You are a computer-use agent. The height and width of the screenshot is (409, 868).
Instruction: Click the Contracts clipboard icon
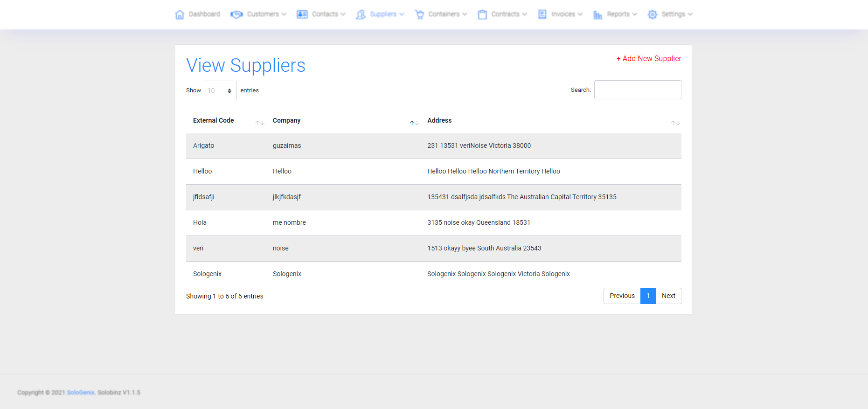[482, 14]
